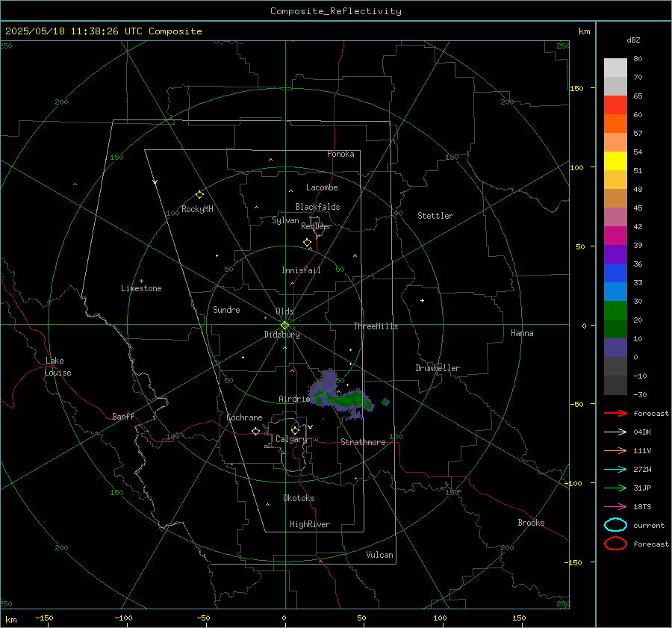Click the yellow diamond marker near RockyMH
672x628 pixels.
click(199, 195)
